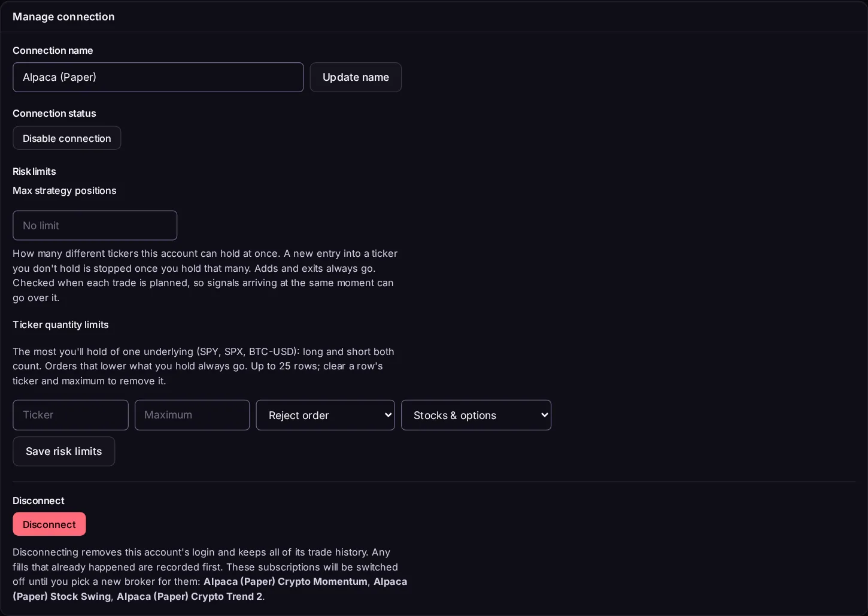Click the red Disconnect button
The image size is (868, 616).
pos(49,524)
